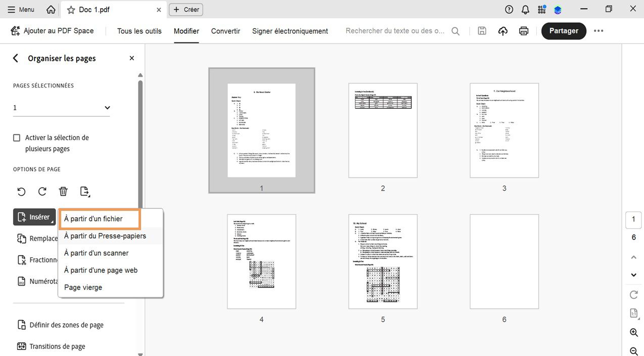Screen dimensions: 644x356
Task: Open the selected pages dropdown
Action: tap(106, 107)
